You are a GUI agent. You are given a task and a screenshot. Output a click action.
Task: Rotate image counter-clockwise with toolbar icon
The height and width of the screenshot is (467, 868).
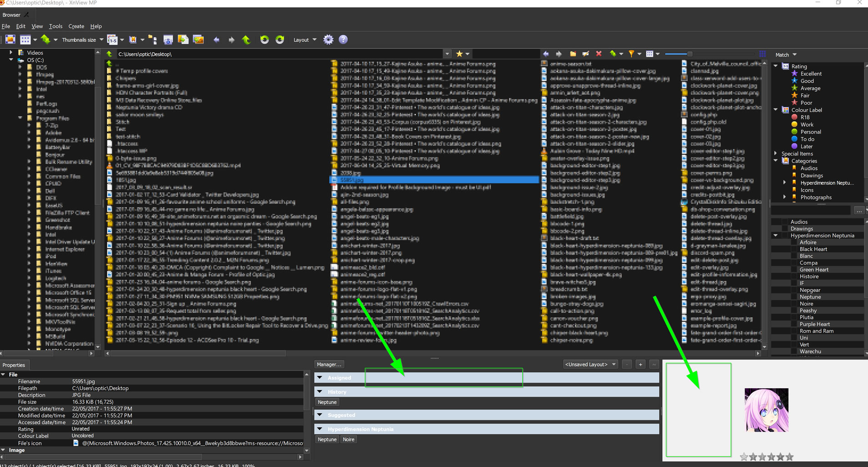tap(264, 40)
